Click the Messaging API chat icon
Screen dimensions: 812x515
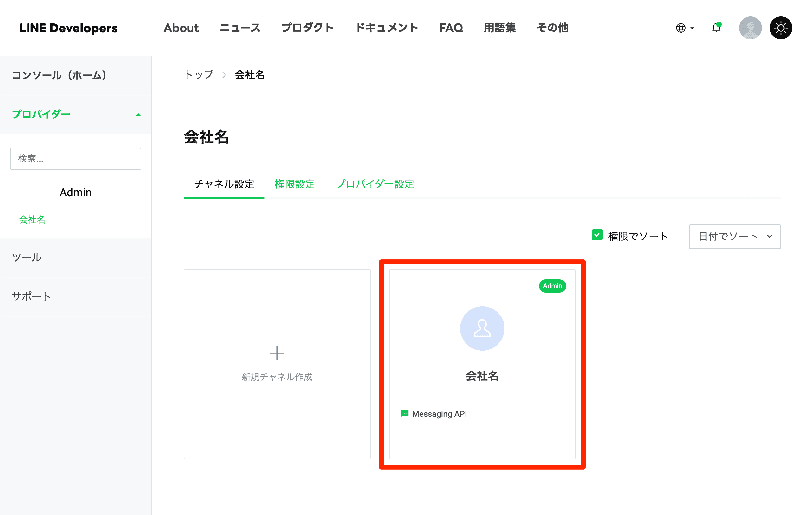pos(404,413)
